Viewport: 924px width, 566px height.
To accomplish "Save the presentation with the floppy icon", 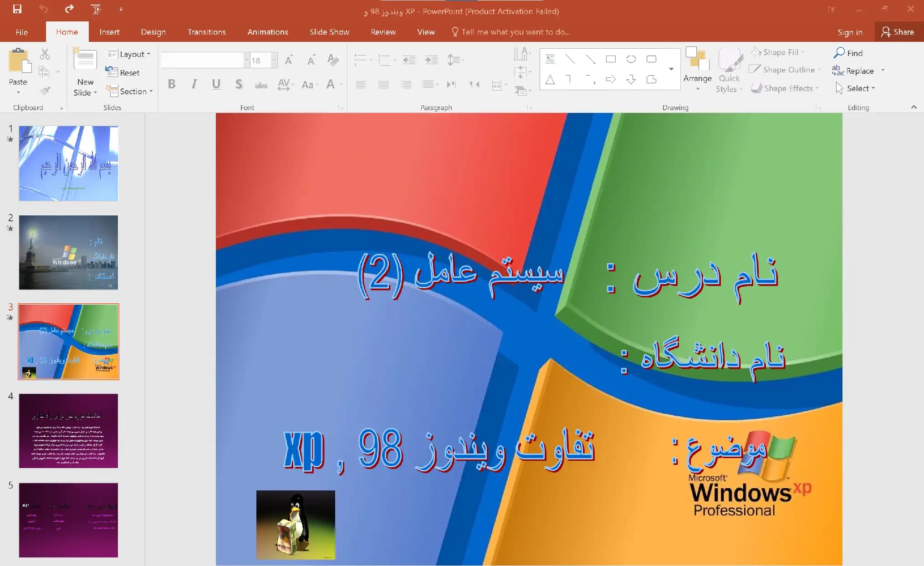I will 17,9.
